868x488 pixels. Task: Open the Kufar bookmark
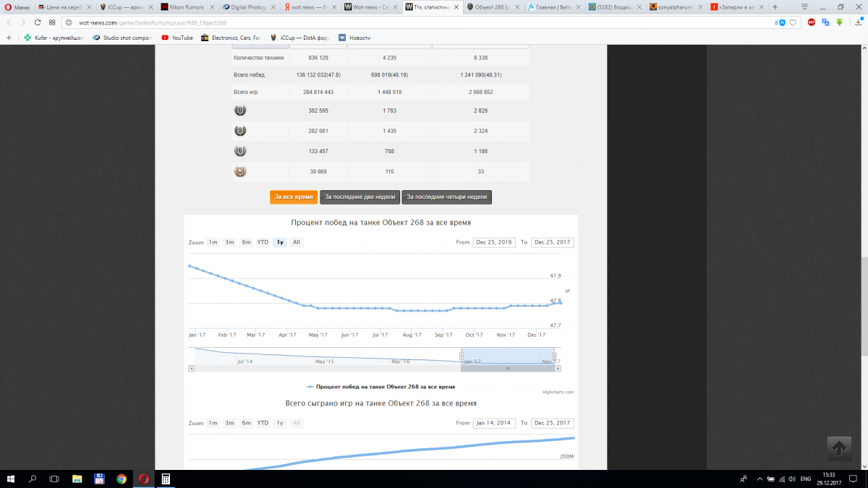[x=54, y=38]
